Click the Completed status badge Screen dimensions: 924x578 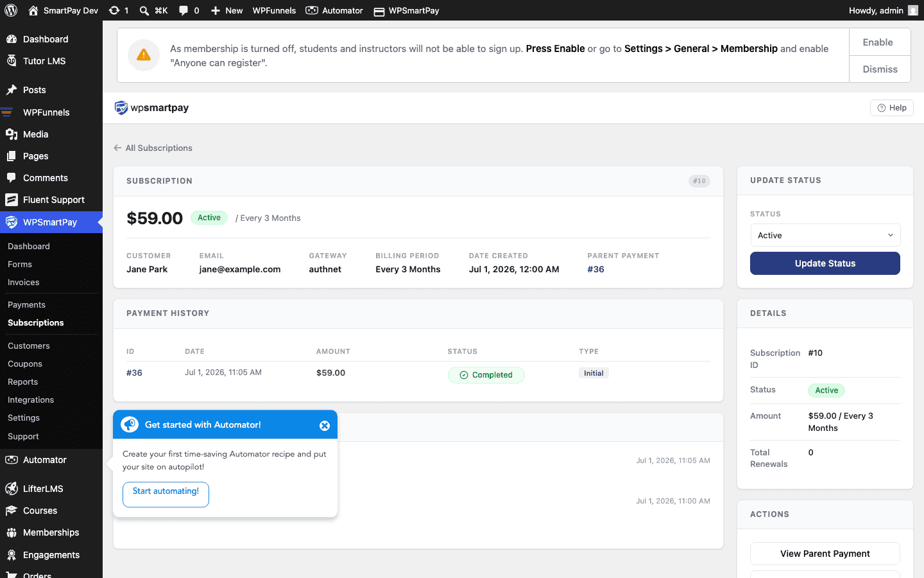pyautogui.click(x=486, y=375)
